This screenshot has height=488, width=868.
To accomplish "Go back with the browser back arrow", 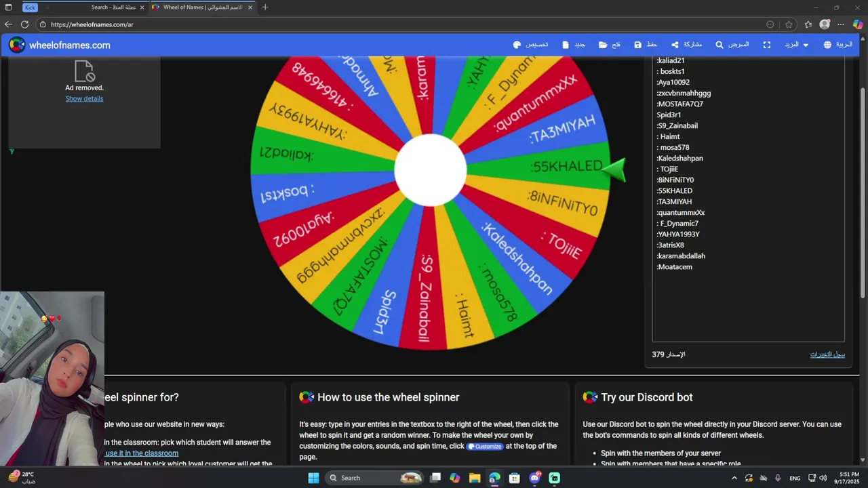I will point(8,24).
